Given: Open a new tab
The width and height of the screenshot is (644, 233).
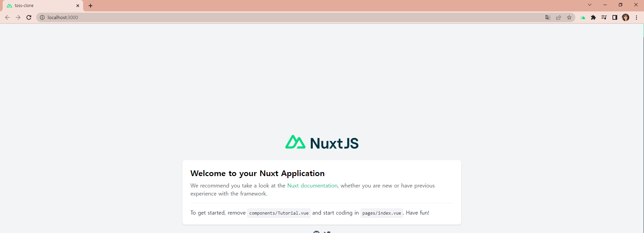Looking at the screenshot, I should 91,6.
